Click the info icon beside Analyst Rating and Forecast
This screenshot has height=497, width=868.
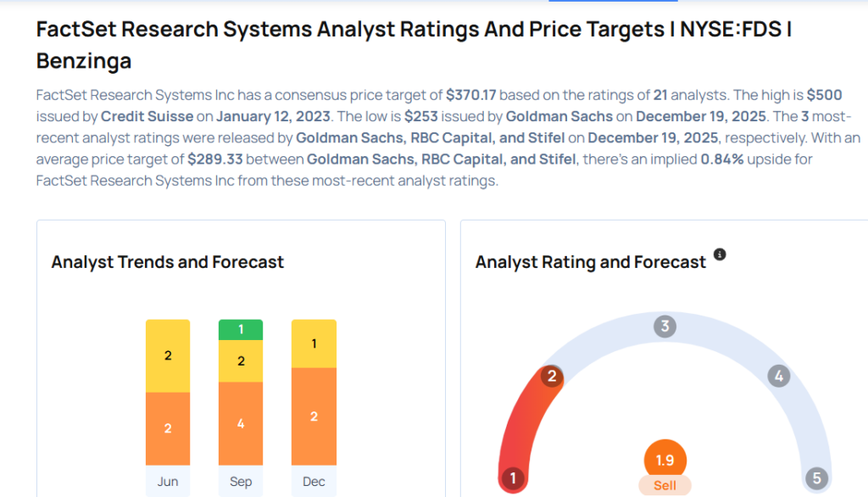[720, 254]
